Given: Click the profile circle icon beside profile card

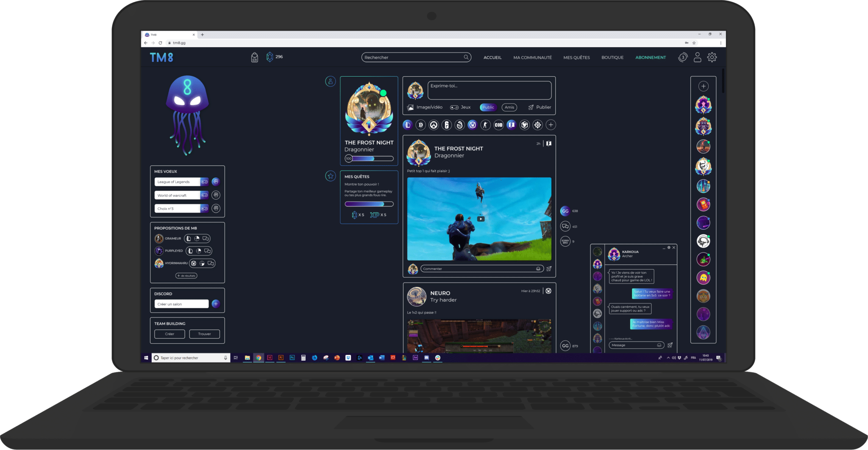Looking at the screenshot, I should [x=331, y=81].
